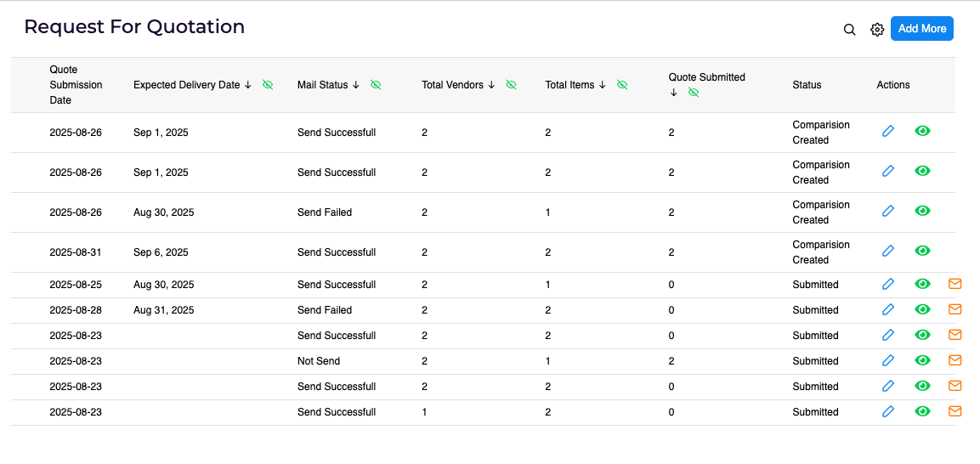Viewport: 980px width, 464px height.
Task: Hide the Total Items column
Action: (621, 85)
